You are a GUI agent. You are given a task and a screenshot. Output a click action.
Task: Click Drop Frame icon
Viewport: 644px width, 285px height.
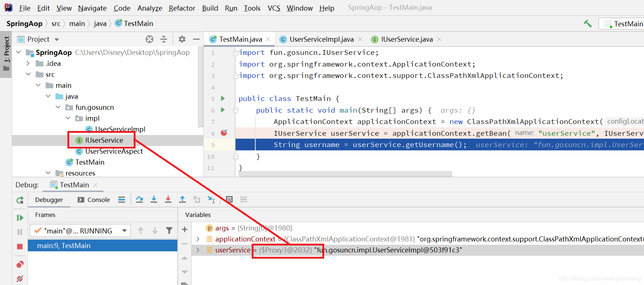197,199
